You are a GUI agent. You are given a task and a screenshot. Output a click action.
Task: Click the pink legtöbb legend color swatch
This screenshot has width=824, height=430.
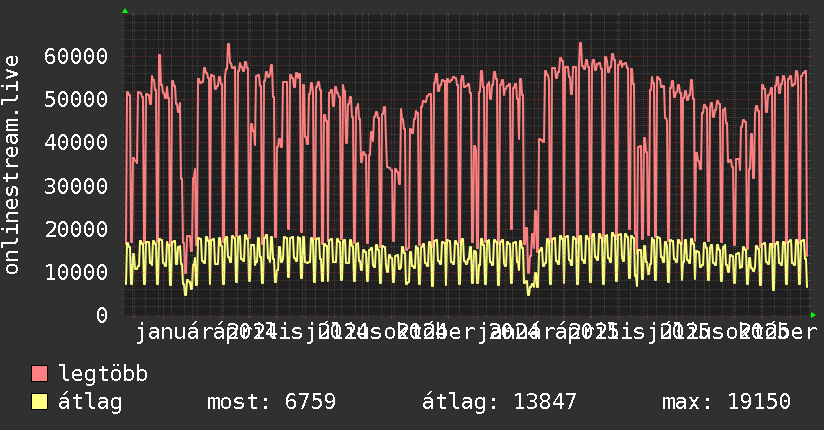[x=39, y=374]
